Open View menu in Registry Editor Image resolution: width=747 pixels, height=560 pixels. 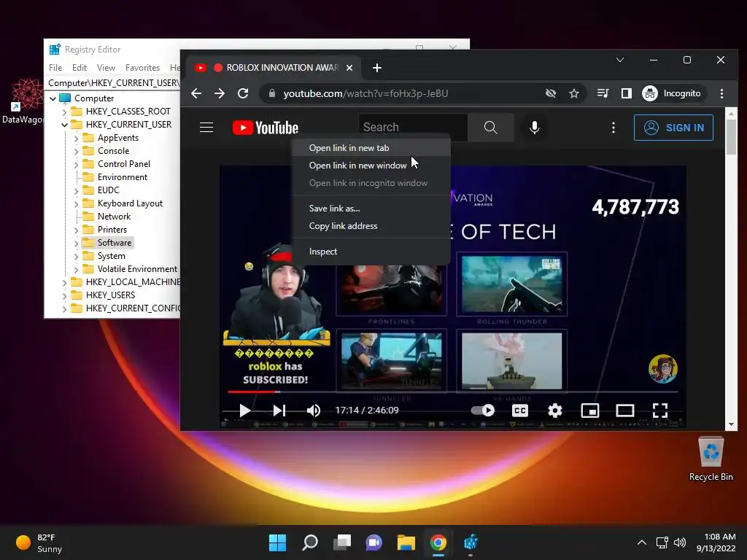point(106,68)
